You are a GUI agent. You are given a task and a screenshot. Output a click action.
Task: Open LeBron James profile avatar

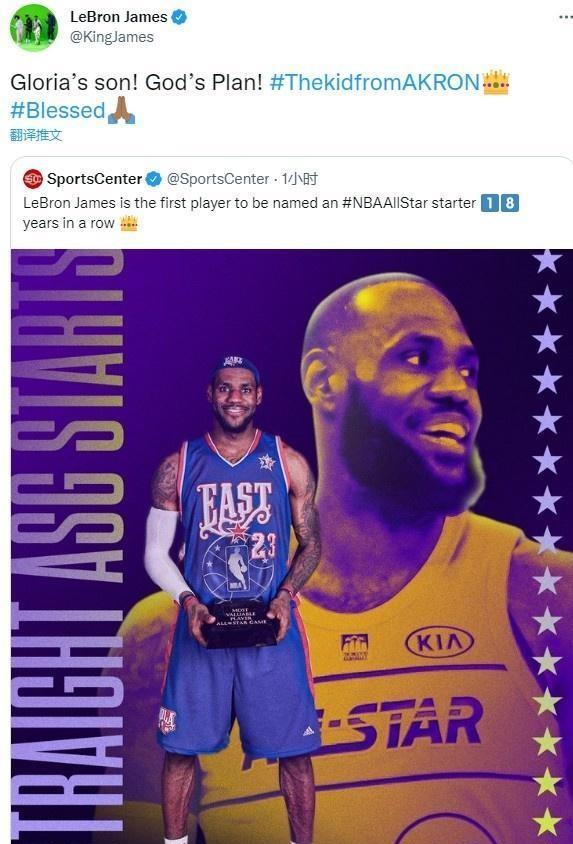point(33,27)
